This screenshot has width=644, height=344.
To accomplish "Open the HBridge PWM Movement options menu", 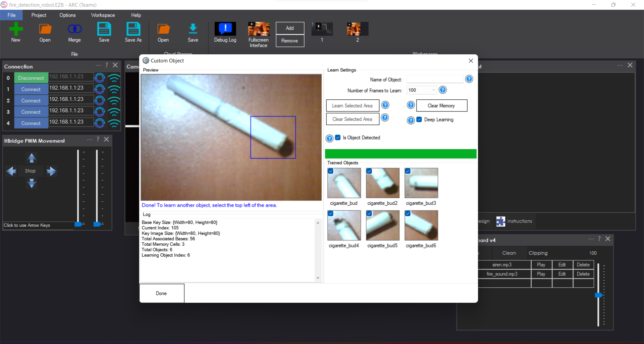I will click(x=89, y=140).
